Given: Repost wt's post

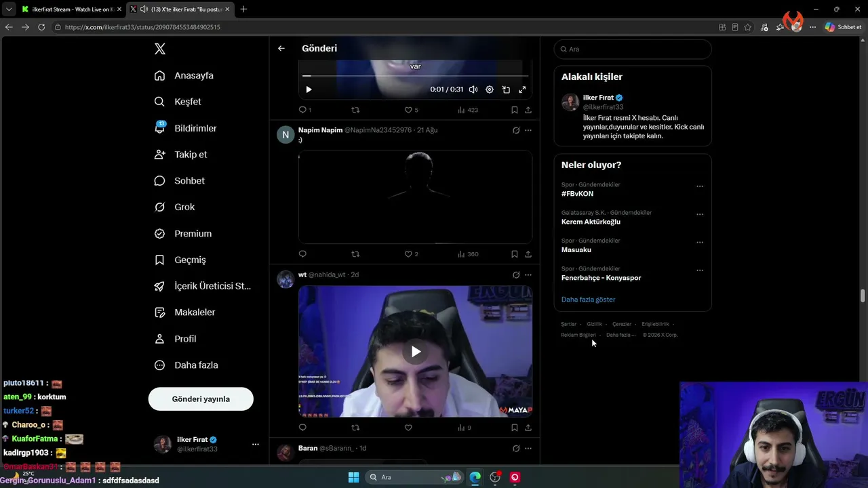Looking at the screenshot, I should 355,428.
